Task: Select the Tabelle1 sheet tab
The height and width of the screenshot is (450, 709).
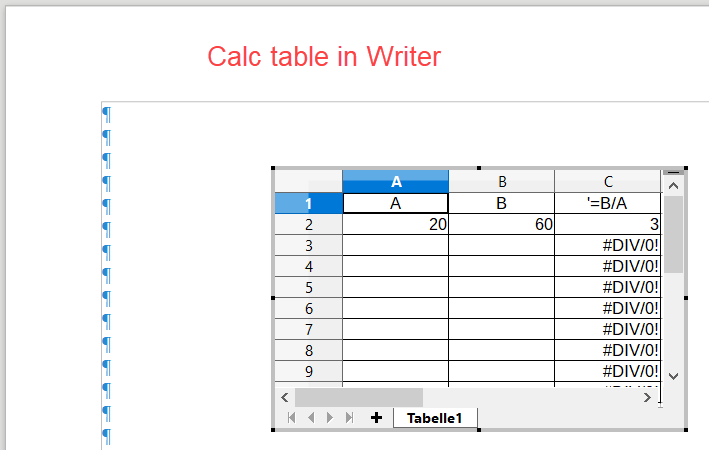Action: coord(435,418)
